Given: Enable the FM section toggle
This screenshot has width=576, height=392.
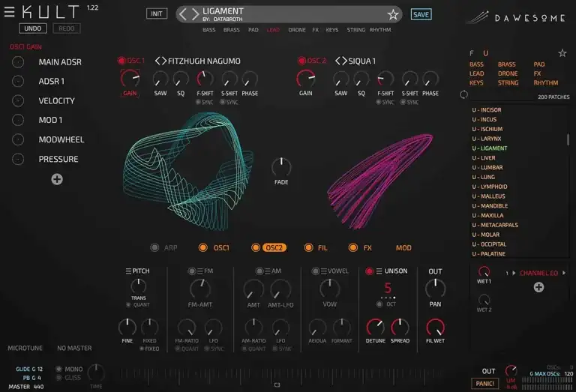Looking at the screenshot, I should coord(191,271).
